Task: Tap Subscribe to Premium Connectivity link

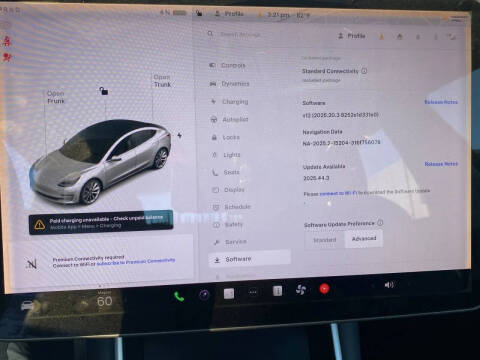Action: [x=136, y=261]
